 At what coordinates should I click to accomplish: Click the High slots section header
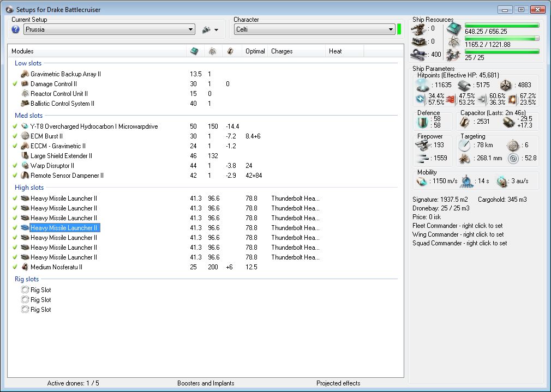coord(29,188)
